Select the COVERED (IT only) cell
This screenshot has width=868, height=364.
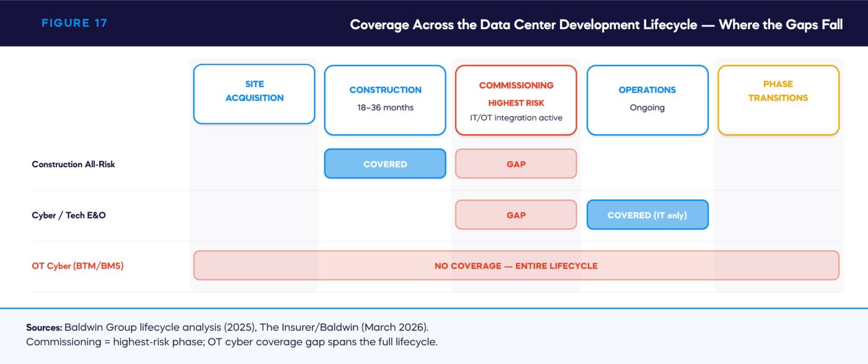point(647,215)
